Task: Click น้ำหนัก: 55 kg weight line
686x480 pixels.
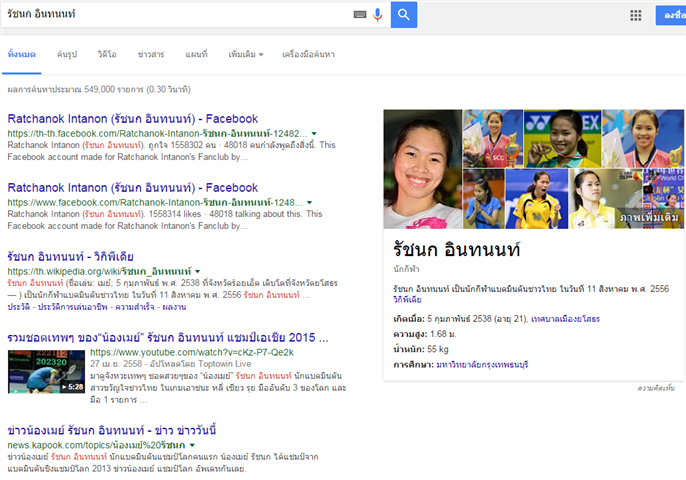Action: coord(421,349)
